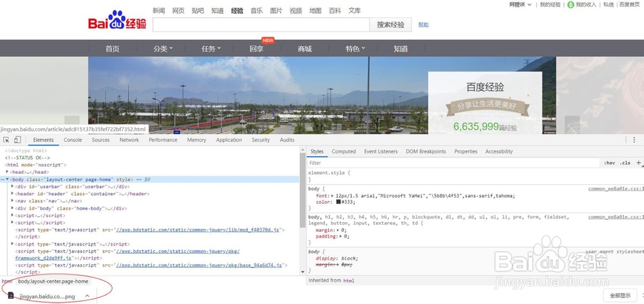Click the 首页 navigation item
644x304 pixels.
tap(113, 49)
